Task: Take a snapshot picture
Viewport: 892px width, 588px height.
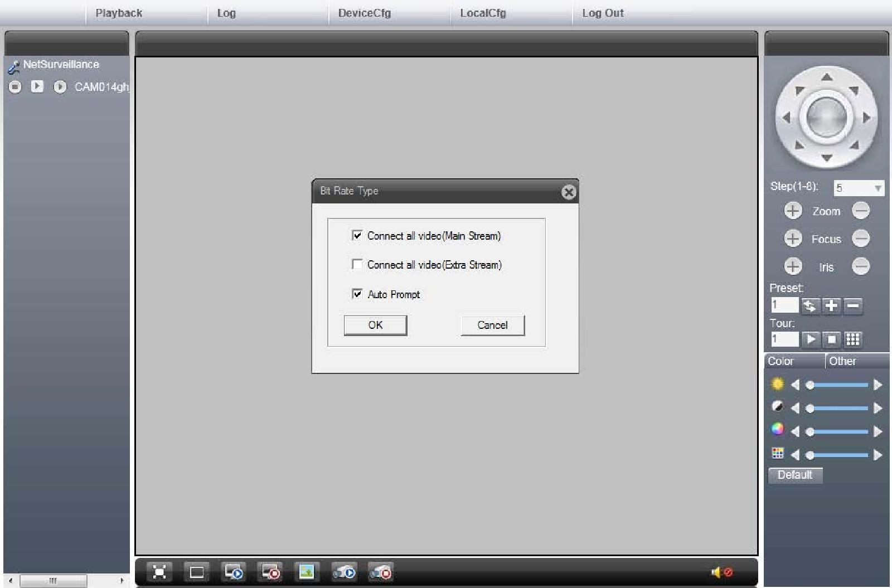Action: pos(307,572)
